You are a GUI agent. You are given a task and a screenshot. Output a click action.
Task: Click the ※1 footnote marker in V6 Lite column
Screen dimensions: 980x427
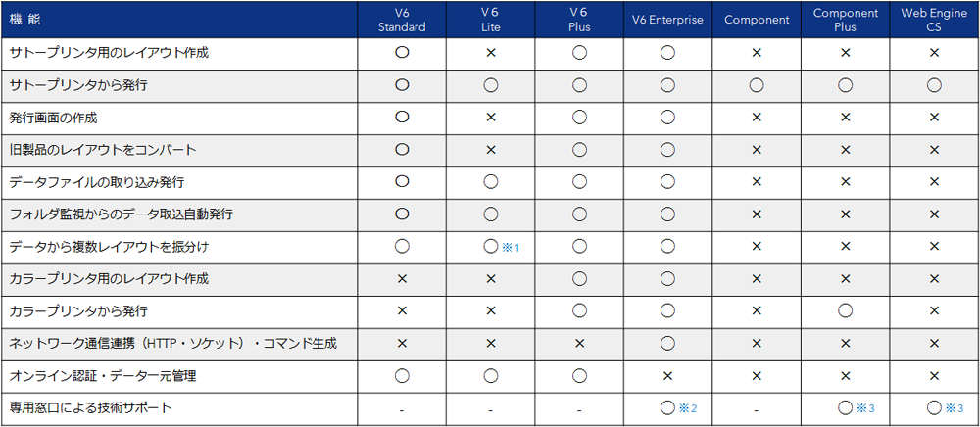point(511,248)
